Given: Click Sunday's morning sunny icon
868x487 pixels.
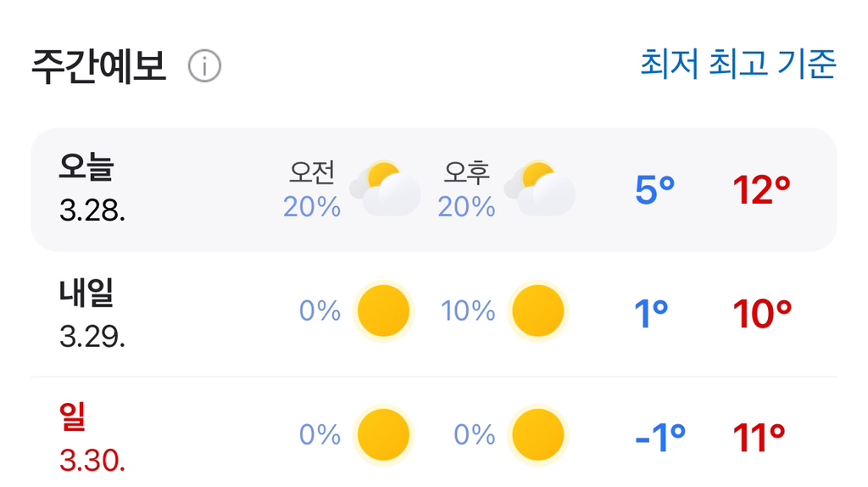Looking at the screenshot, I should pyautogui.click(x=383, y=435).
